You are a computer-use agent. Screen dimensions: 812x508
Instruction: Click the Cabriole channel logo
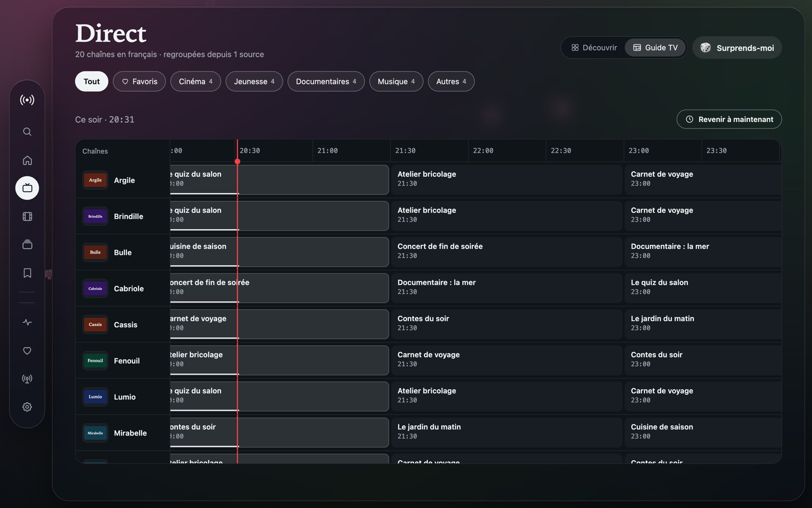click(x=96, y=289)
